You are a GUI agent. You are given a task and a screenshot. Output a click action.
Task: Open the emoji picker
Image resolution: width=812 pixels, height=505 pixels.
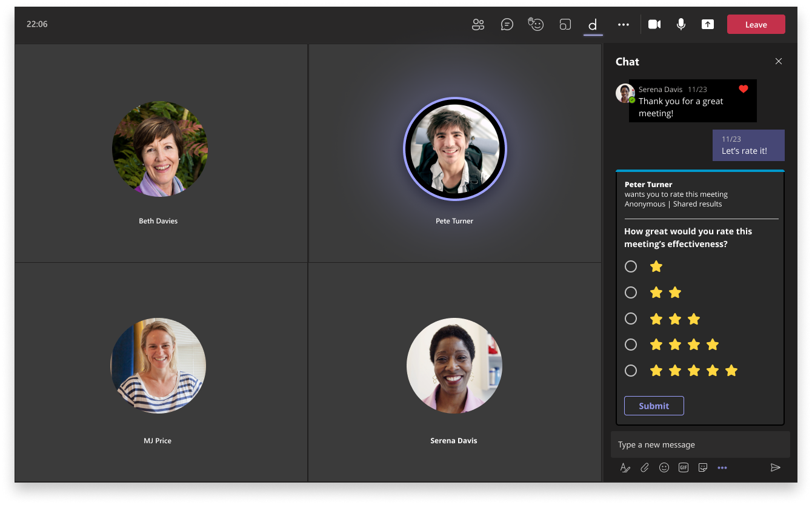click(x=664, y=467)
